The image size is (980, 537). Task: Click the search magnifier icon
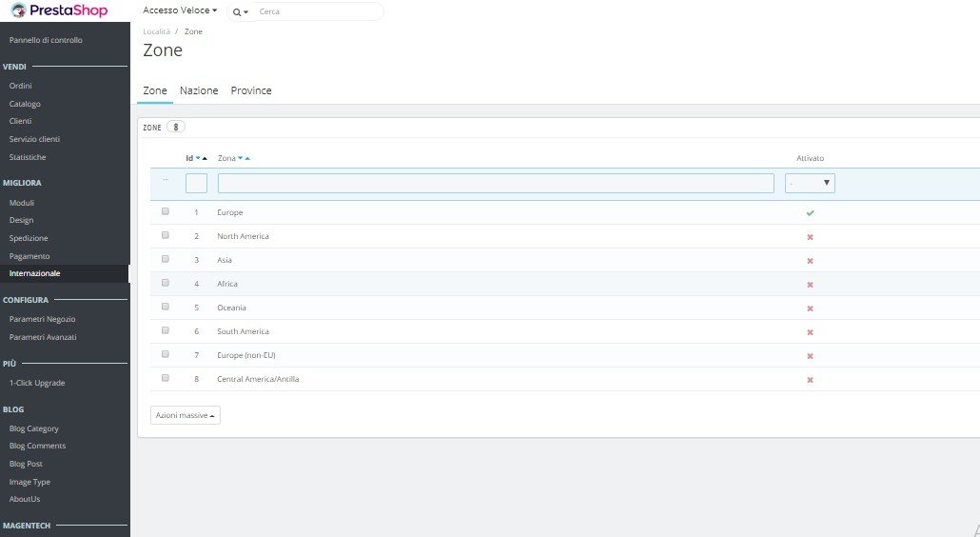237,11
